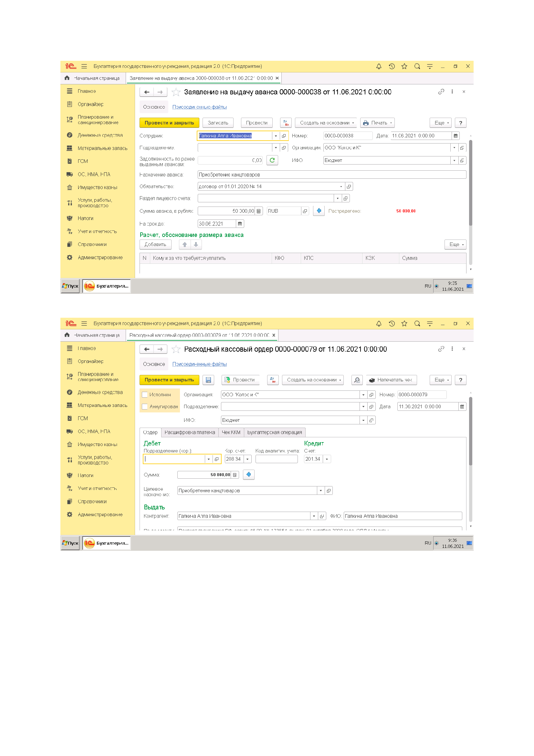This screenshot has width=534, height=756.
Task: Tick the 'Аннулирован' checkbox
Action: coord(145,407)
